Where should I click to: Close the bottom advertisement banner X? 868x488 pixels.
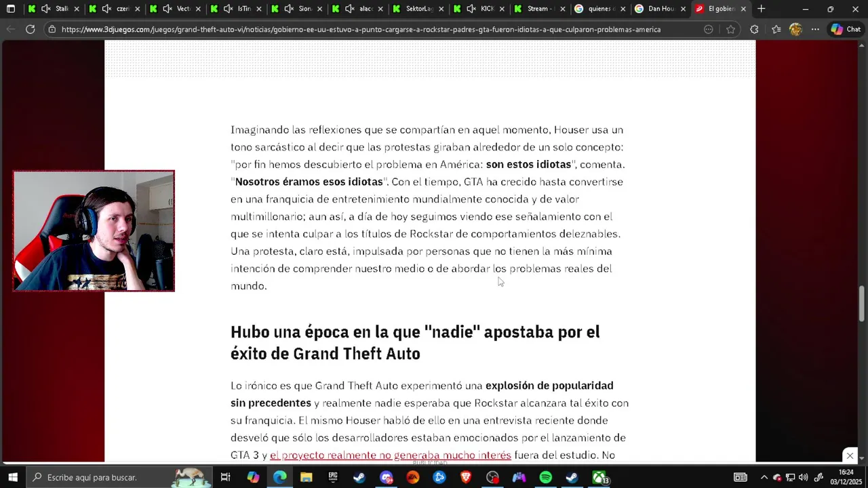850,455
